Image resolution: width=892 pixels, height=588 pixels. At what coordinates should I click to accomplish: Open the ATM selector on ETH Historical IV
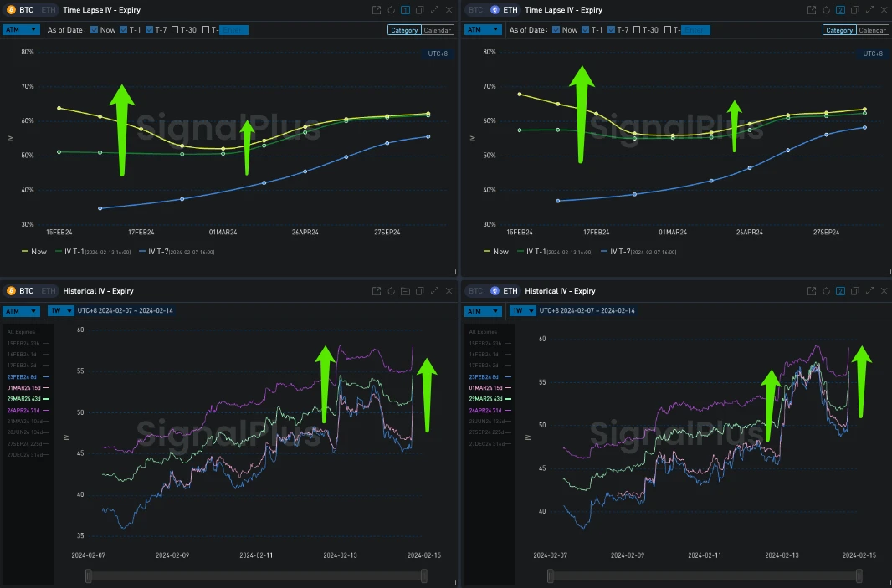482,310
